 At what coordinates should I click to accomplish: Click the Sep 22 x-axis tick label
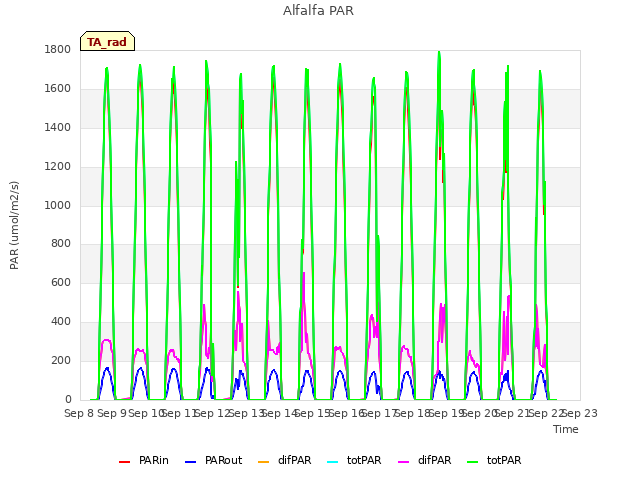[x=546, y=413]
